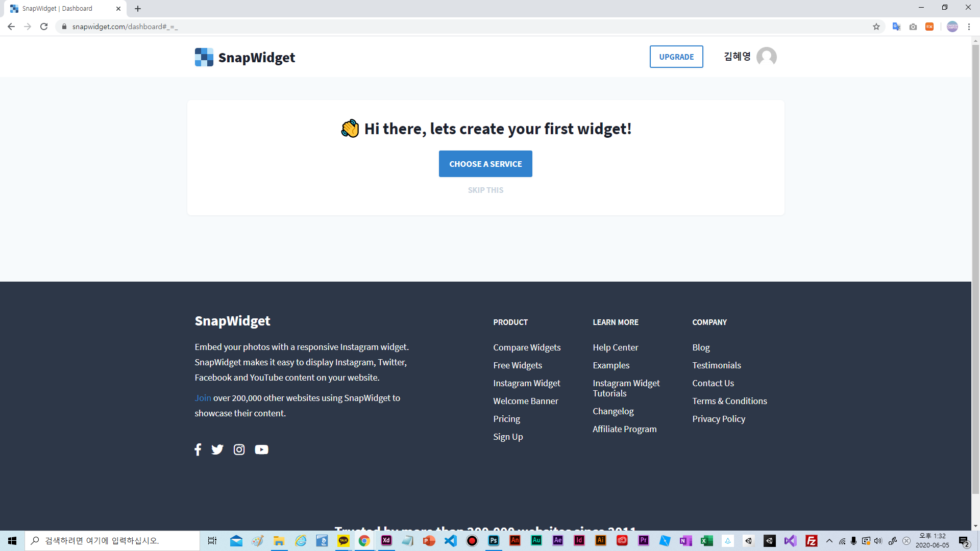This screenshot has width=980, height=551.
Task: Bookmark this page with the star icon
Action: [x=876, y=27]
